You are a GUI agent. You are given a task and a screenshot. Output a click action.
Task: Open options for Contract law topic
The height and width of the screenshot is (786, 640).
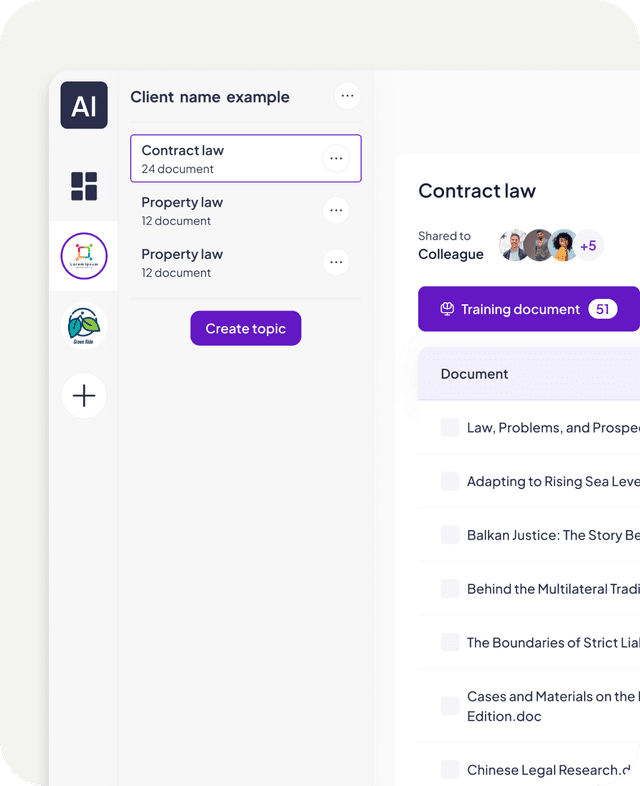coord(336,158)
